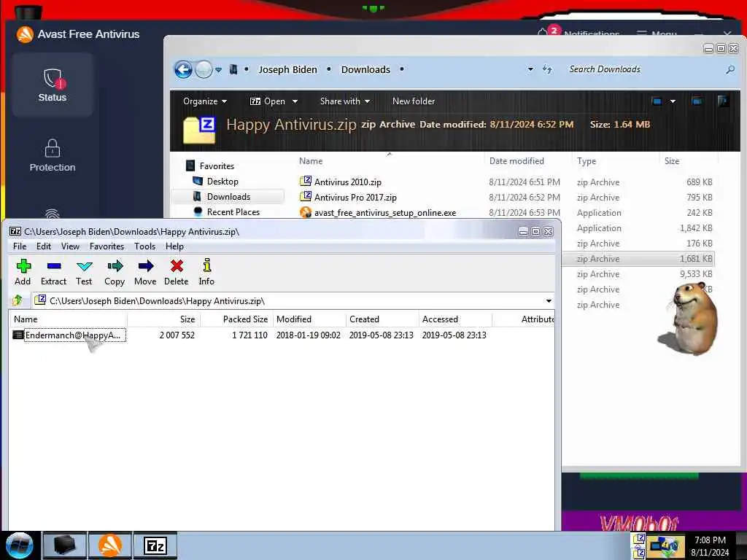The height and width of the screenshot is (560, 747).
Task: Click New folder in Explorer toolbar
Action: coord(414,101)
